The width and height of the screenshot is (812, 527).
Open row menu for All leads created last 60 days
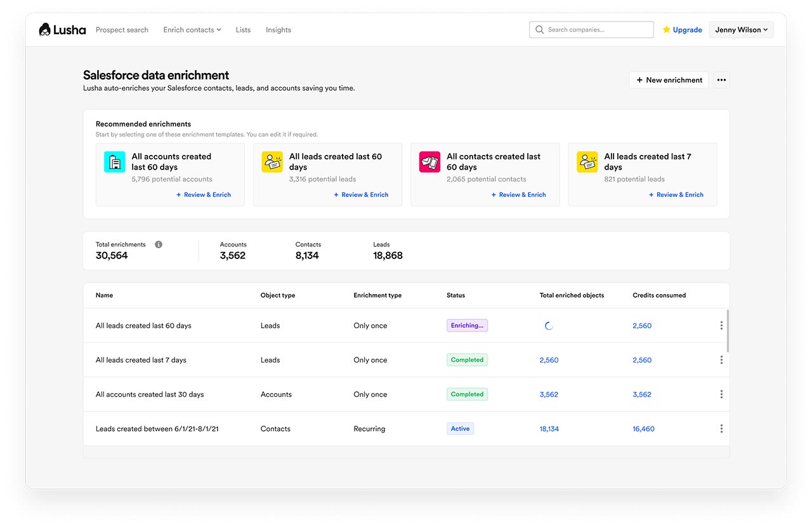click(x=721, y=326)
